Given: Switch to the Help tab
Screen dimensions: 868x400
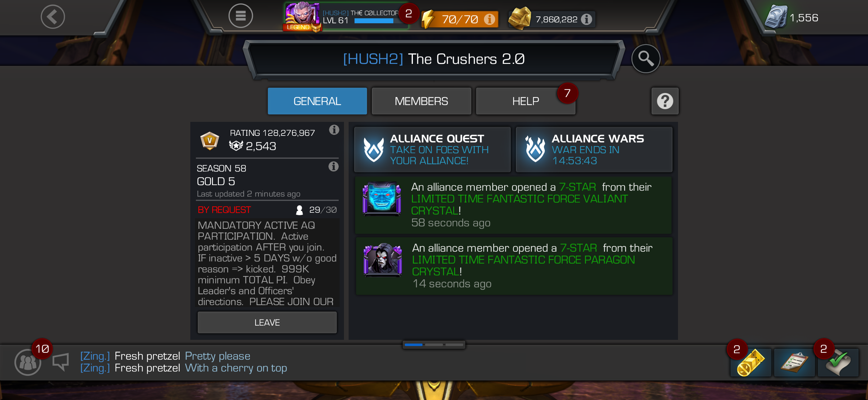Looking at the screenshot, I should 525,101.
